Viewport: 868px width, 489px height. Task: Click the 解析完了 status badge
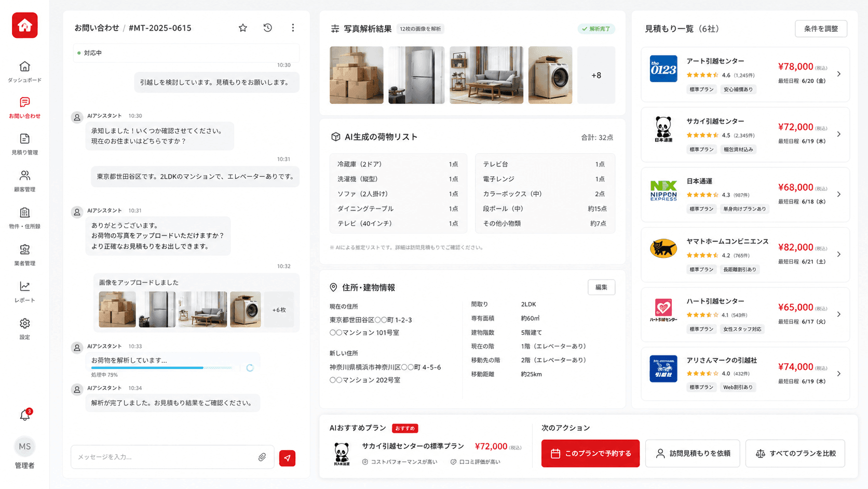click(x=596, y=29)
